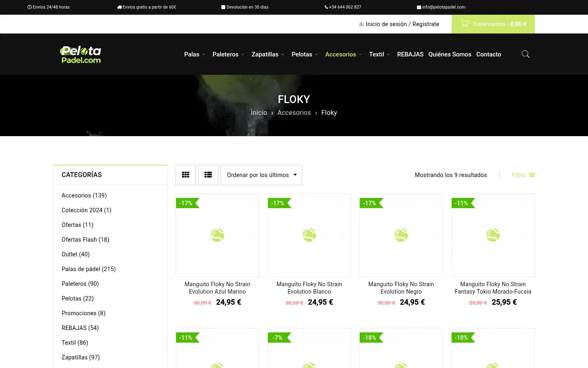The height and width of the screenshot is (368, 588).
Task: Click the user login icon
Action: tap(361, 24)
